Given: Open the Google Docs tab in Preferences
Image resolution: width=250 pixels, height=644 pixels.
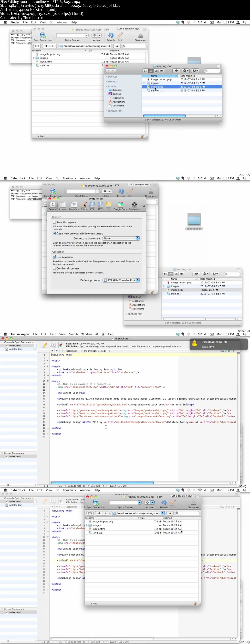Looking at the screenshot, I should (120, 206).
